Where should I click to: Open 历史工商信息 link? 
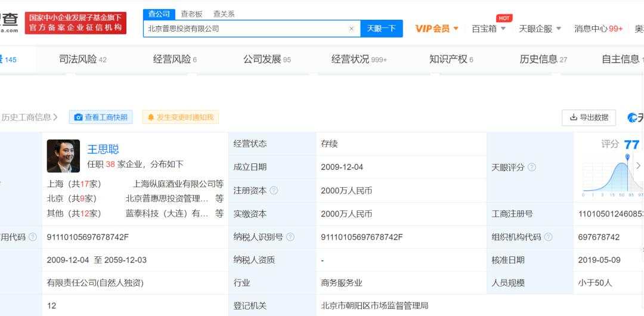click(x=29, y=117)
